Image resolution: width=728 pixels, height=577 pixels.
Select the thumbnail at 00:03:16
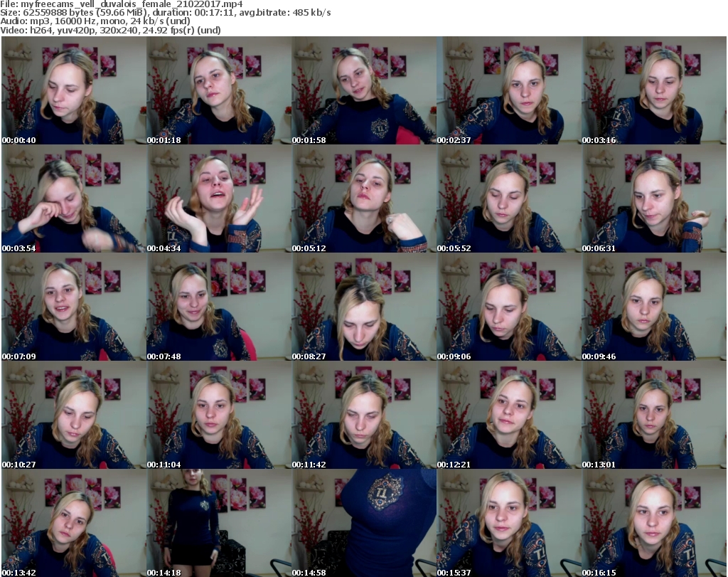654,90
